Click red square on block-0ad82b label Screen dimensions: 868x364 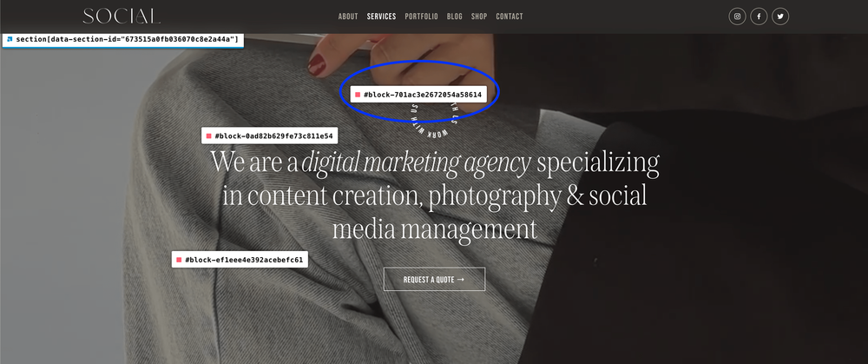208,136
